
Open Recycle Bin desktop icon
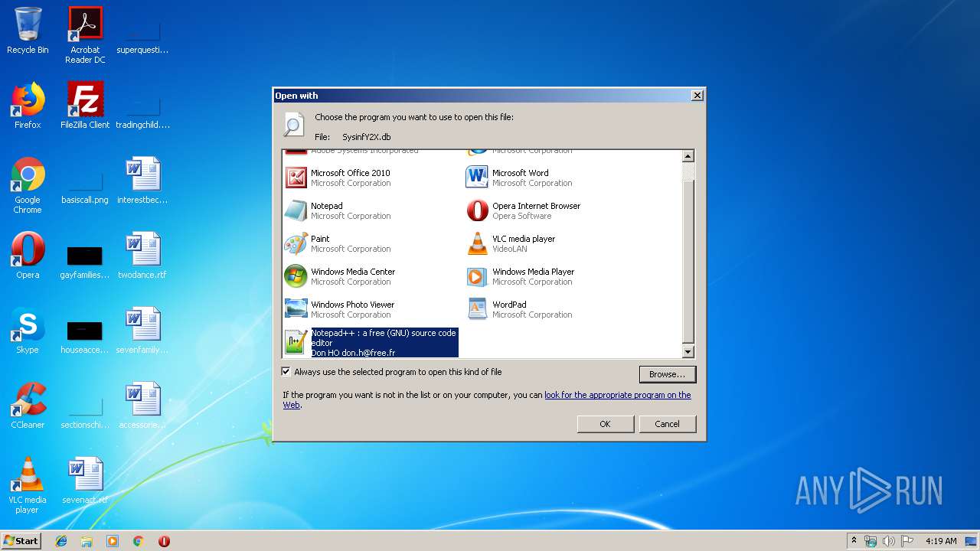point(28,31)
